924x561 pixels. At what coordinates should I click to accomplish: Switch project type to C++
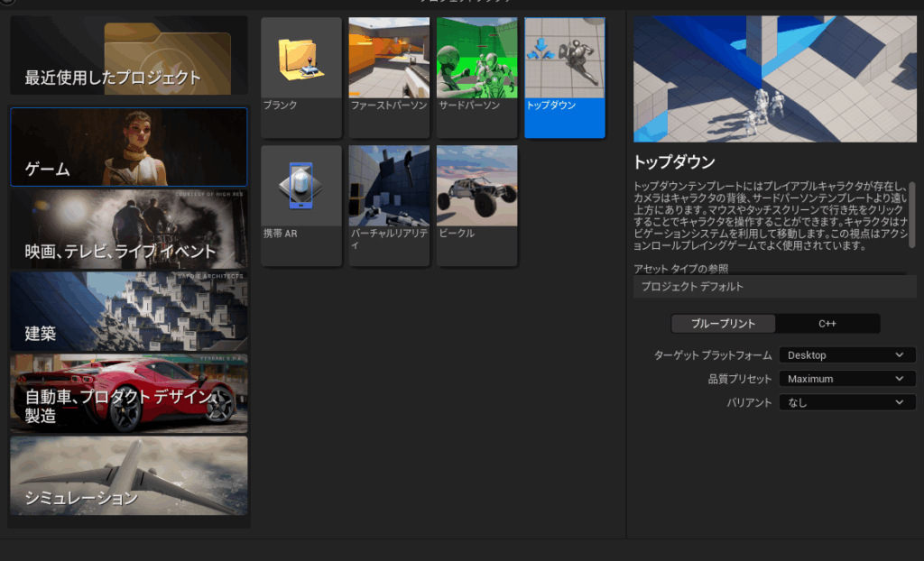(827, 324)
